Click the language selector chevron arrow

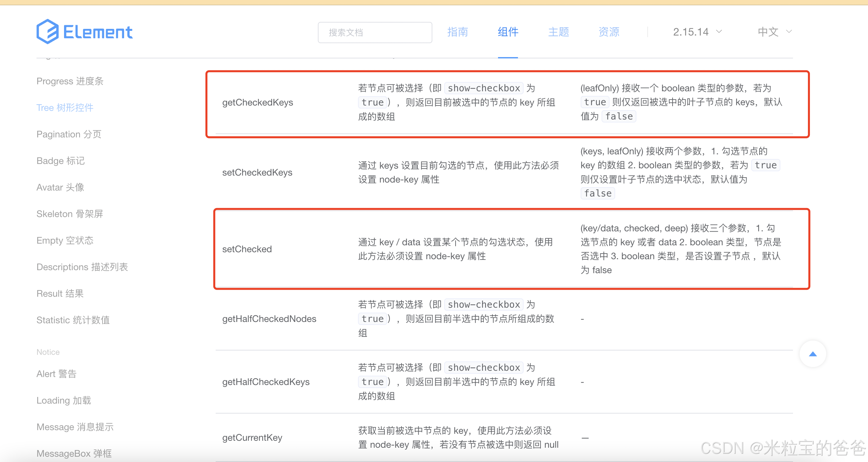[x=789, y=32]
